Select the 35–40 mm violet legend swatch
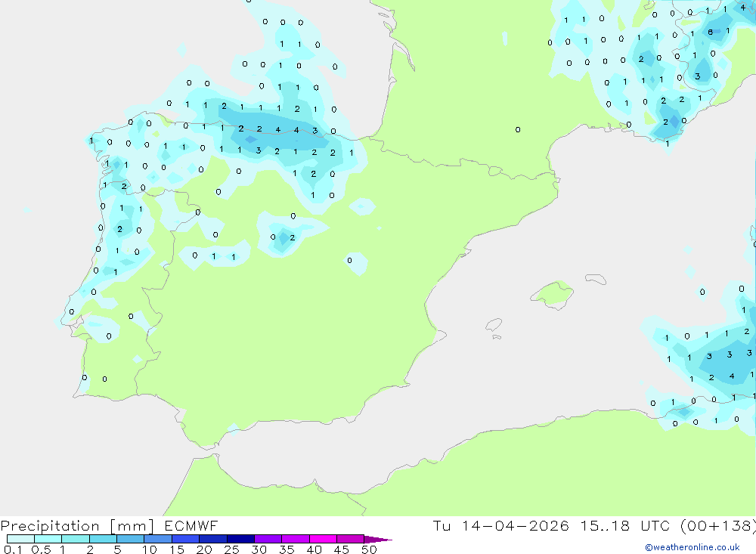The image size is (756, 554). click(295, 539)
